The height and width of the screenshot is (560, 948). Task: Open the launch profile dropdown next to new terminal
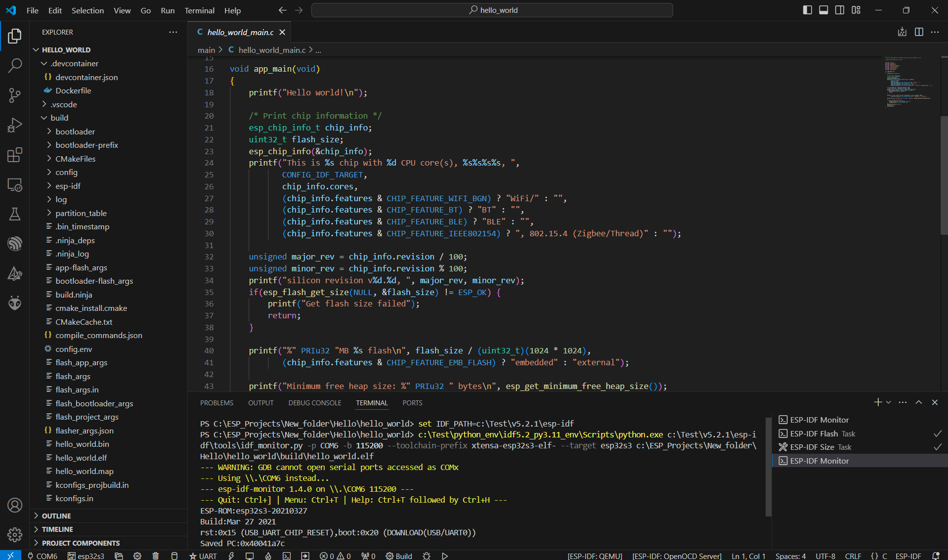point(889,402)
